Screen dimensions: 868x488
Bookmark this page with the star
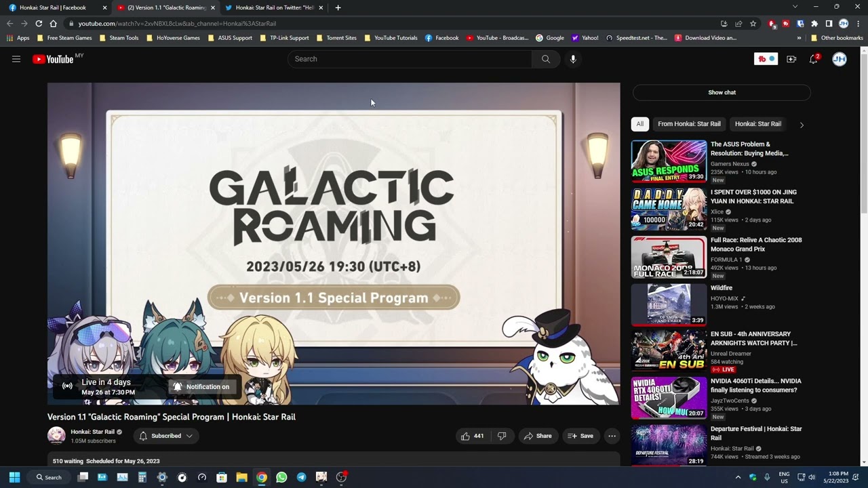click(753, 24)
